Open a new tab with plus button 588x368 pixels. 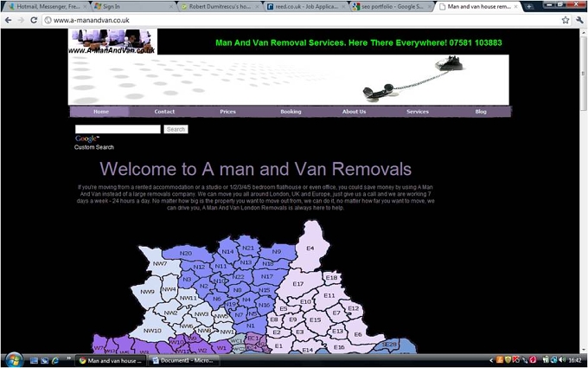tap(528, 6)
